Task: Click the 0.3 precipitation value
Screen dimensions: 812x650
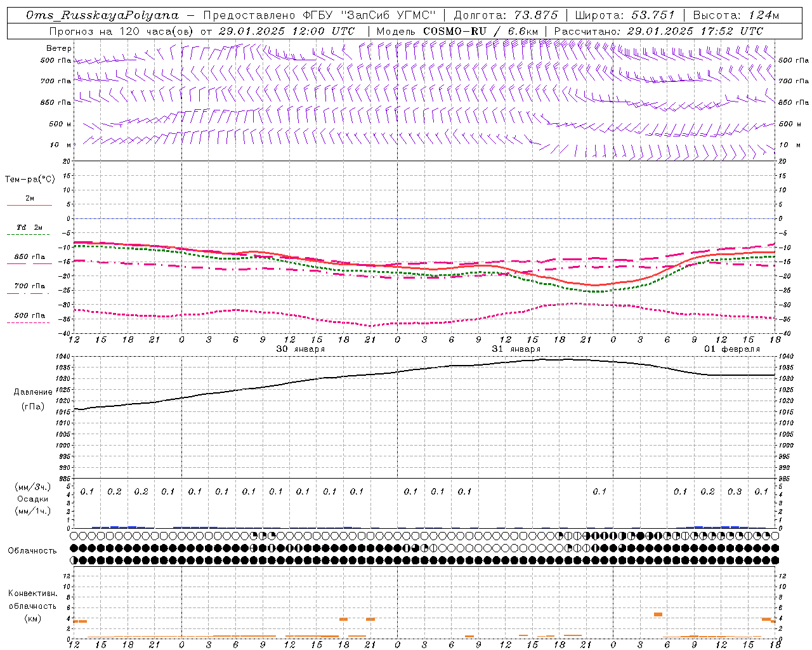Action: pos(735,491)
